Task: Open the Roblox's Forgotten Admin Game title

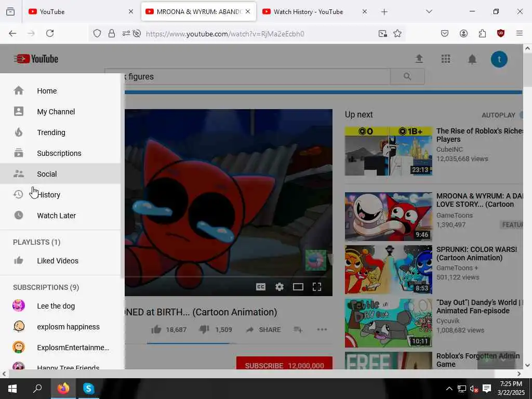Action: coord(478,360)
